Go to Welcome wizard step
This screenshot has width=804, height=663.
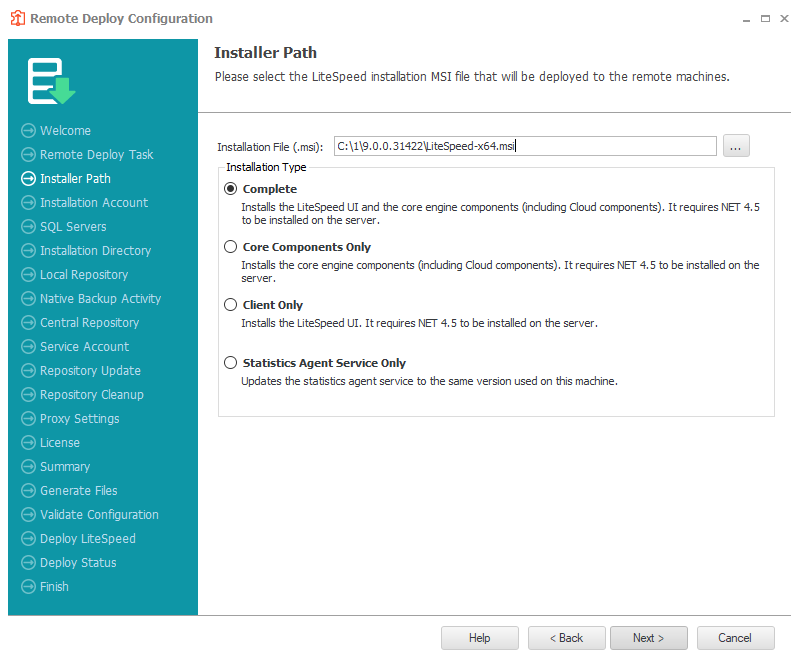66,131
